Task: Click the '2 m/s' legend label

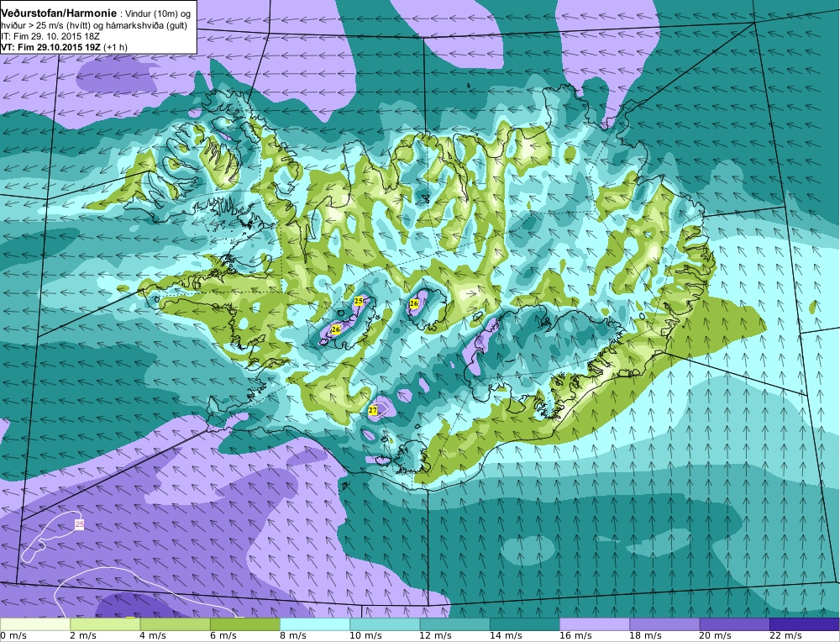Action: pos(83,636)
